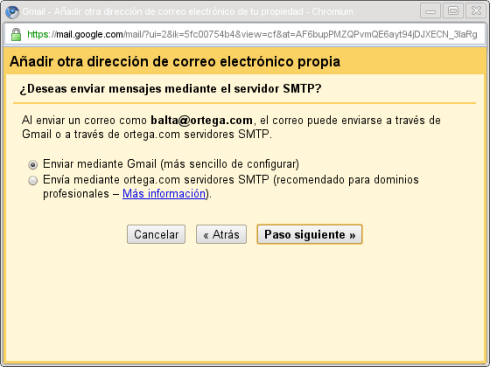490x367 pixels.
Task: Open the Más información link
Action: pos(164,194)
